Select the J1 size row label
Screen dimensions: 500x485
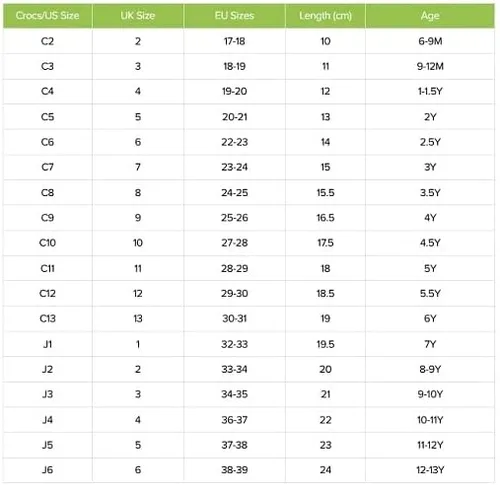47,344
